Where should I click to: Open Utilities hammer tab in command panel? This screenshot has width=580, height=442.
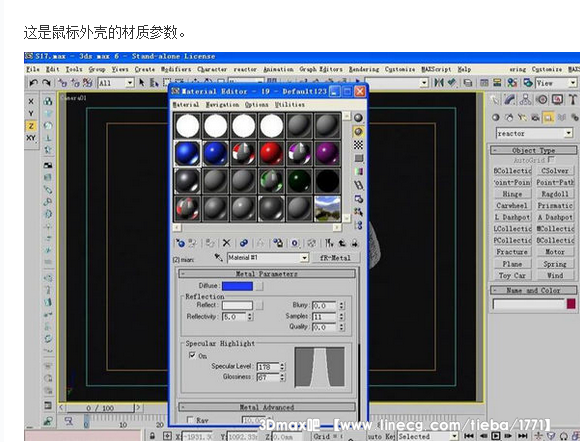573,99
